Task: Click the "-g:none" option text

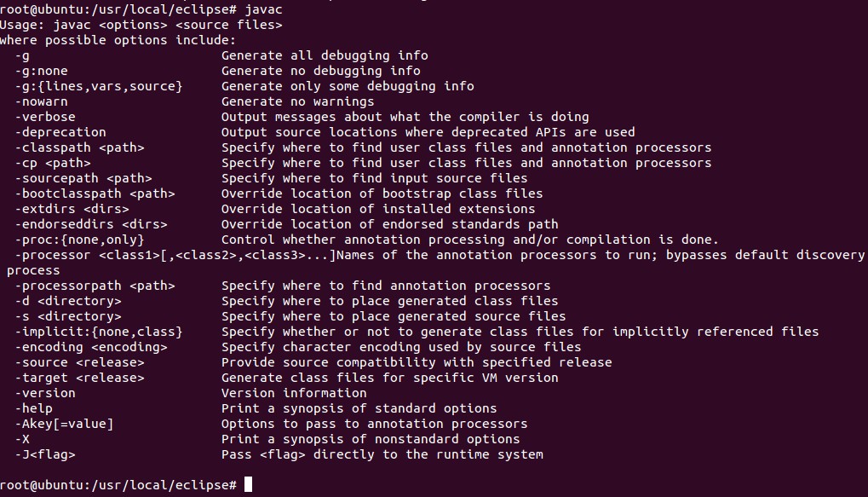Action: [41, 71]
